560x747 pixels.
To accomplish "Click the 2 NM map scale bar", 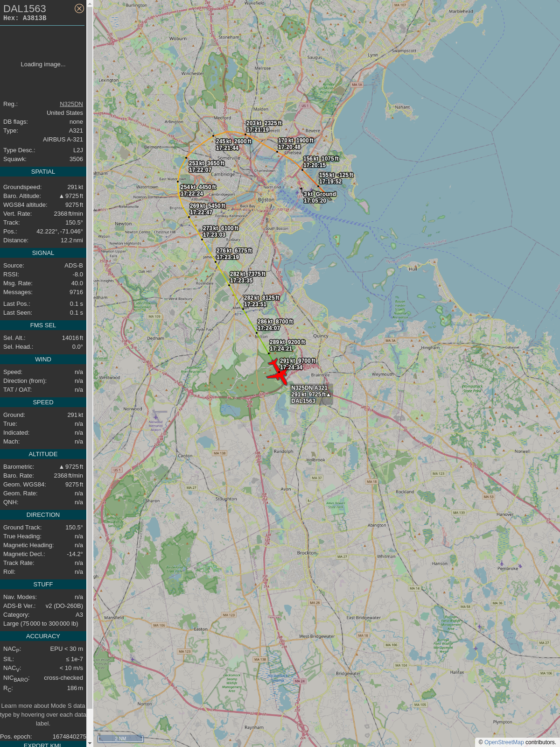I will [120, 738].
